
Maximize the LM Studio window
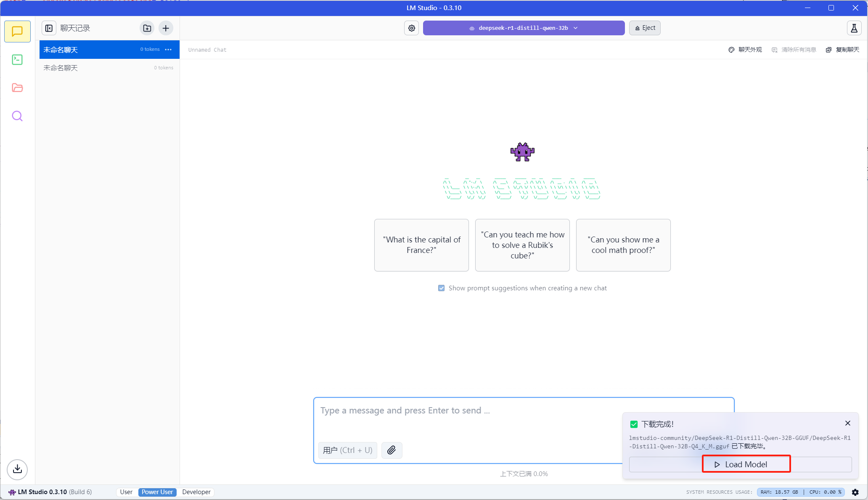[831, 8]
